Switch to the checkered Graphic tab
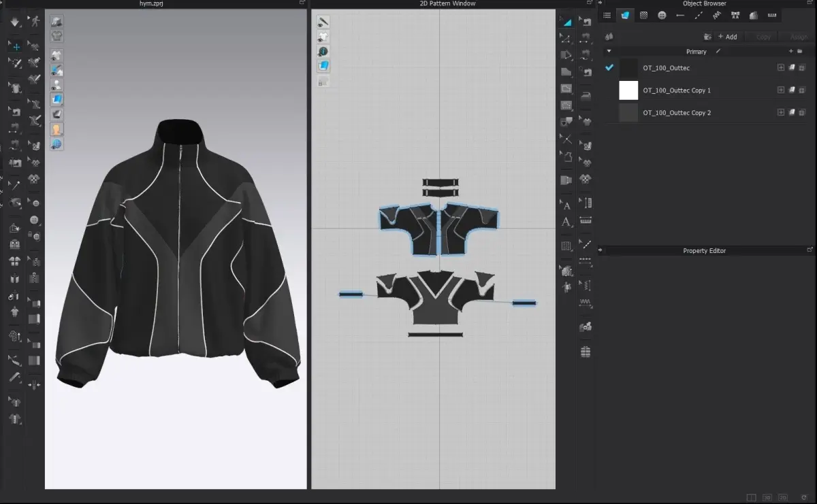Screen dimensions: 817x504 [x=643, y=16]
